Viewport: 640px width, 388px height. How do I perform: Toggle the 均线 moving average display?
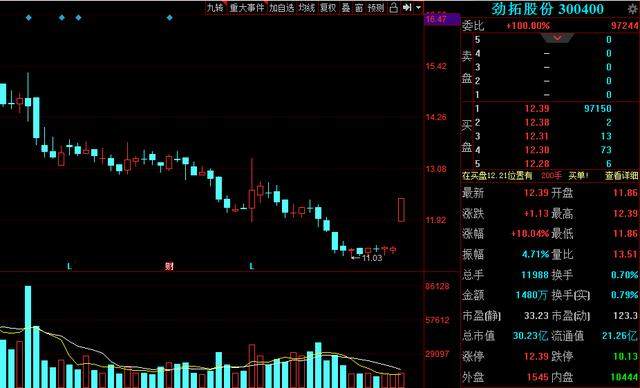[x=307, y=8]
